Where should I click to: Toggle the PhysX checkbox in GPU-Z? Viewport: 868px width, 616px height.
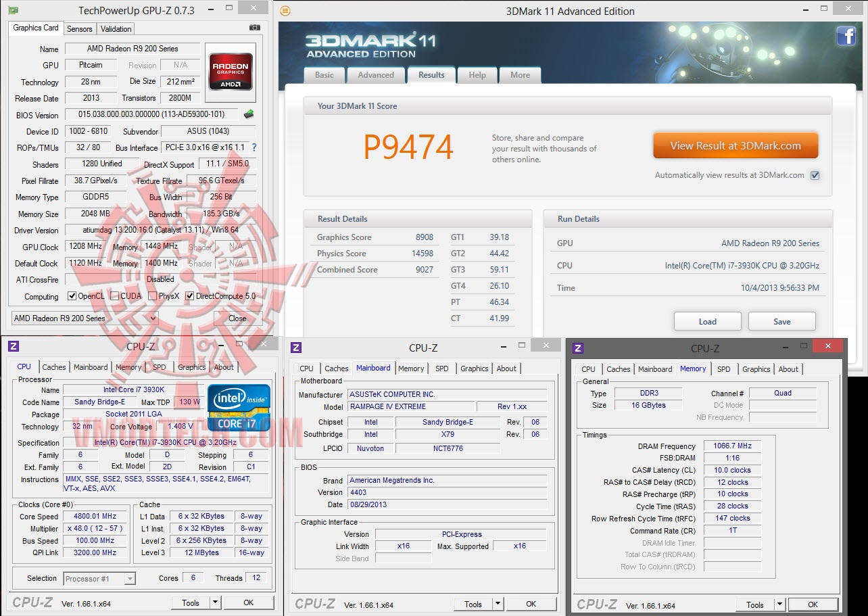click(153, 296)
